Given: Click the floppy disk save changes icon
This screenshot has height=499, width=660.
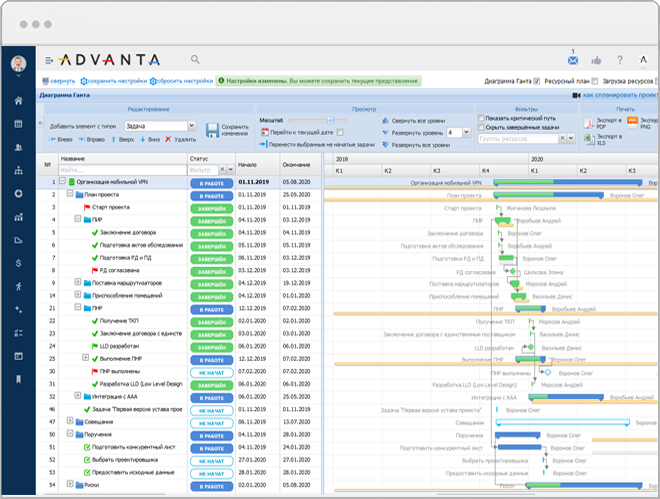Looking at the screenshot, I should point(212,130).
